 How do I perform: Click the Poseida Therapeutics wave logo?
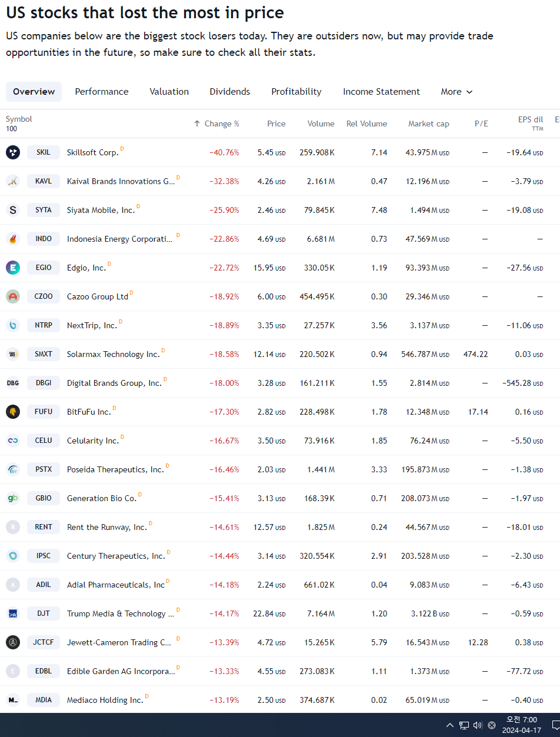coord(13,469)
